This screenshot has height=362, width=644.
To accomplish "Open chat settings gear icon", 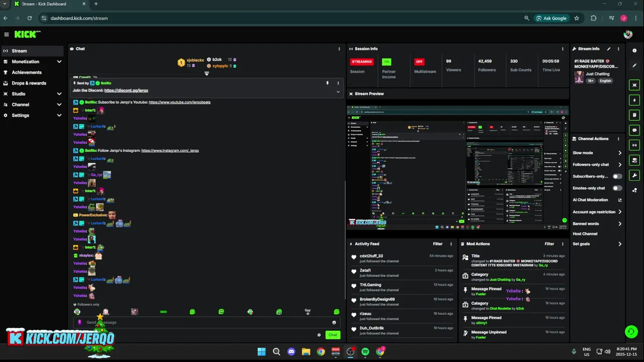I will [x=319, y=335].
